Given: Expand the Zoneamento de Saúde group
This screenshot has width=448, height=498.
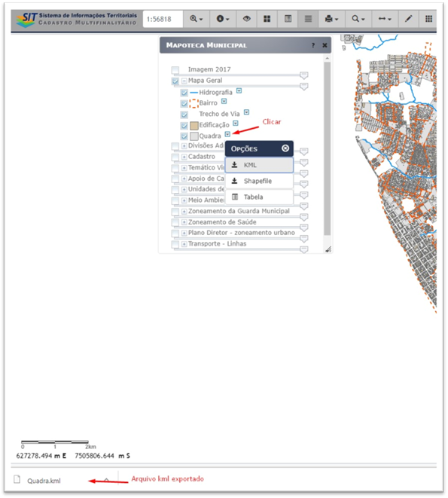Looking at the screenshot, I should pos(184,222).
